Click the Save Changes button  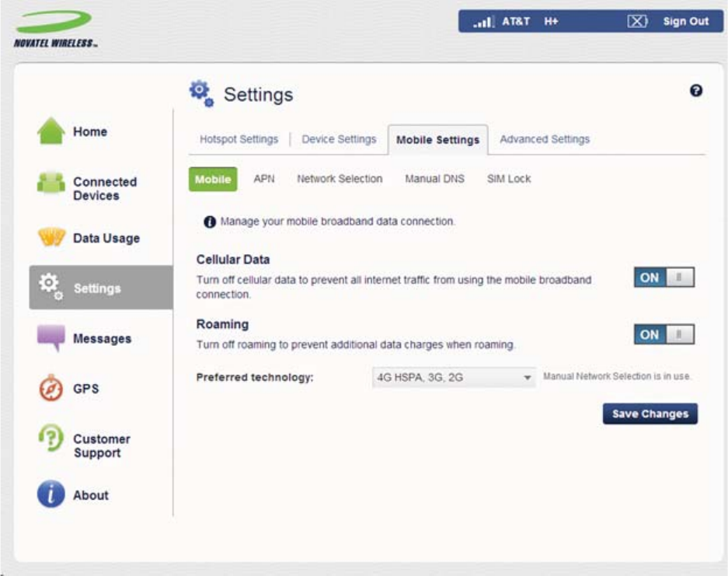[650, 414]
